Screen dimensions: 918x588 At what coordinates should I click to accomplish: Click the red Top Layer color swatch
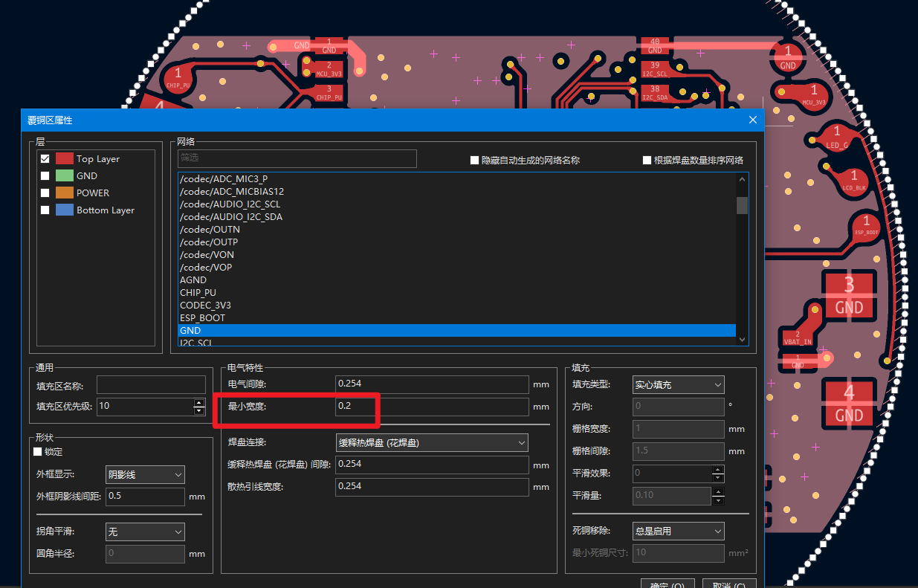[65, 158]
